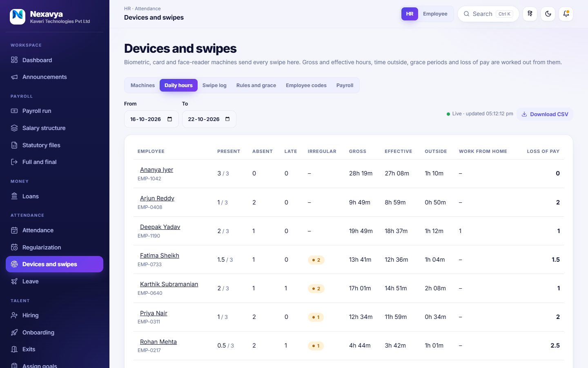Click gross hours '28h 19m' cell
The image size is (588, 368).
click(x=361, y=173)
